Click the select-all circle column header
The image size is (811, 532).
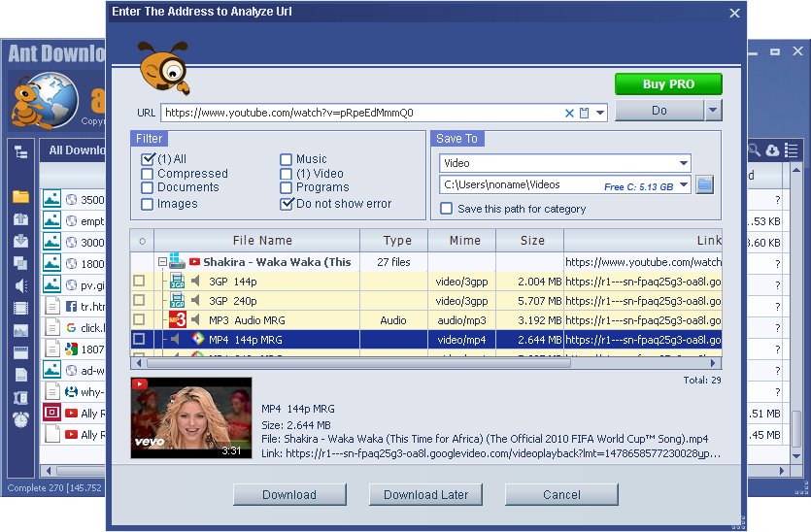pyautogui.click(x=142, y=241)
